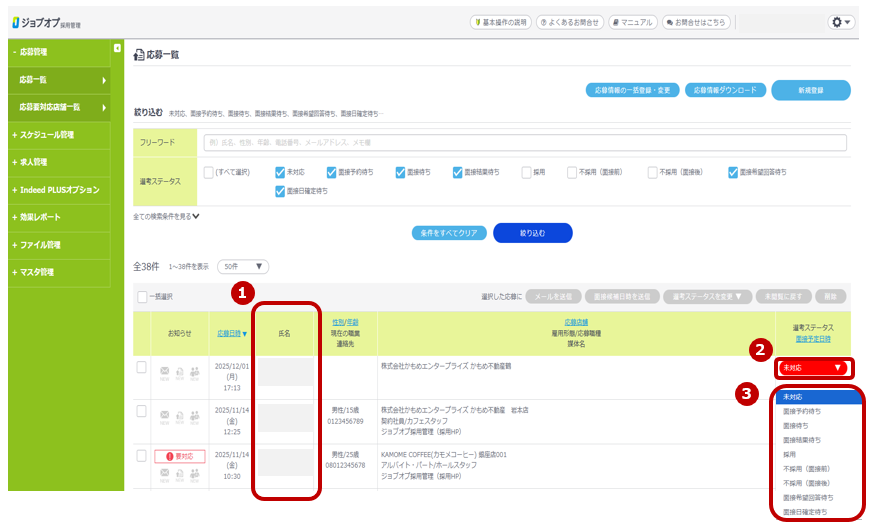Open the 50件 per-page dropdown
Viewport: 873px width, 527px height.
point(243,267)
